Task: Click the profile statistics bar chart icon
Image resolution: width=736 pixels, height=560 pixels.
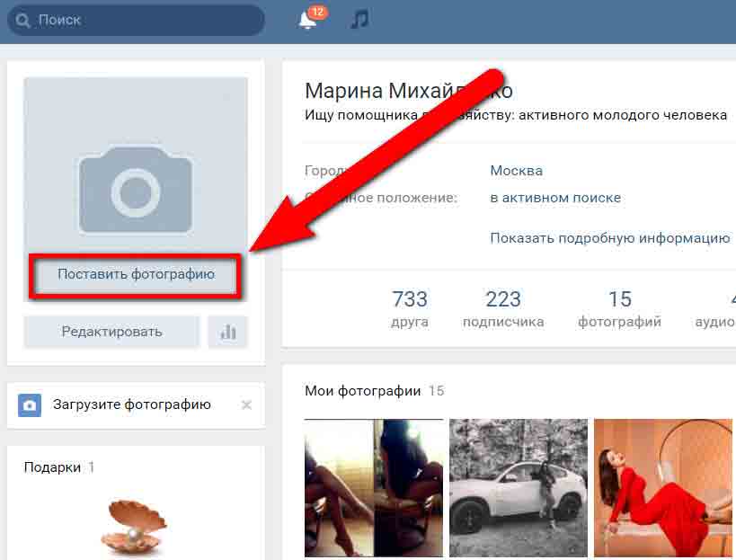Action: point(227,332)
